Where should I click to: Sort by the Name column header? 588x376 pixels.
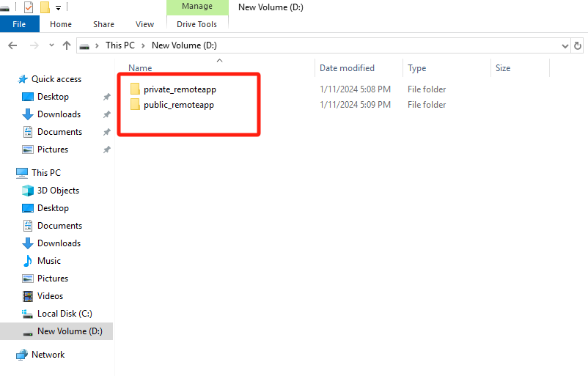tap(139, 68)
